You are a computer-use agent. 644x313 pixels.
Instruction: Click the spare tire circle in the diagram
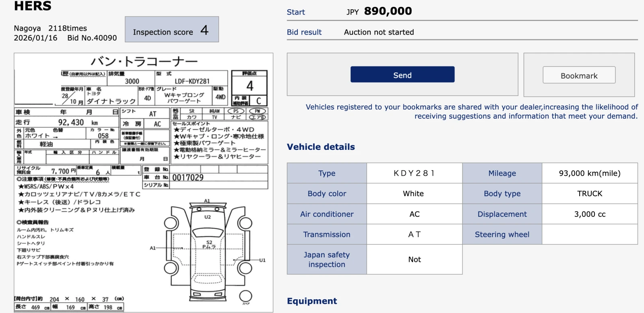[246, 296]
